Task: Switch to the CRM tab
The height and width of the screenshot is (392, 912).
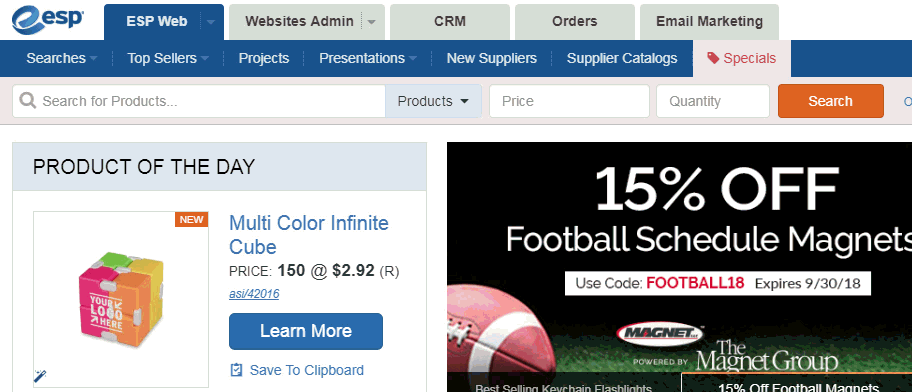Action: [450, 22]
